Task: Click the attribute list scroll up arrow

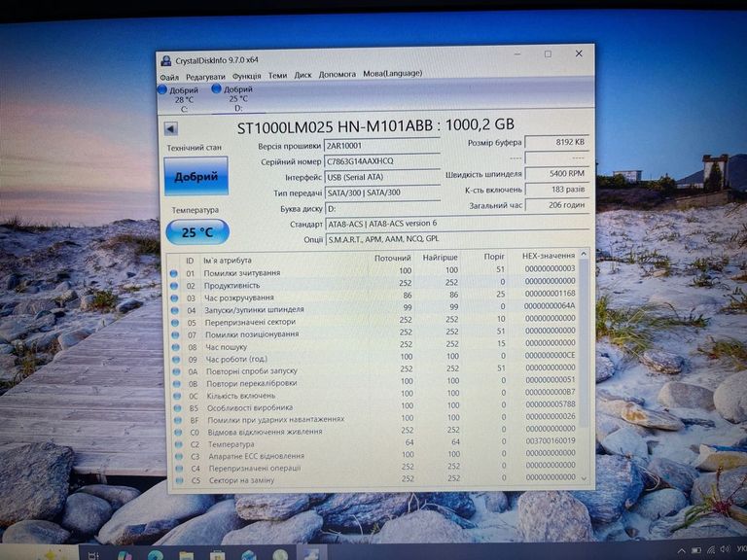Action: point(584,255)
